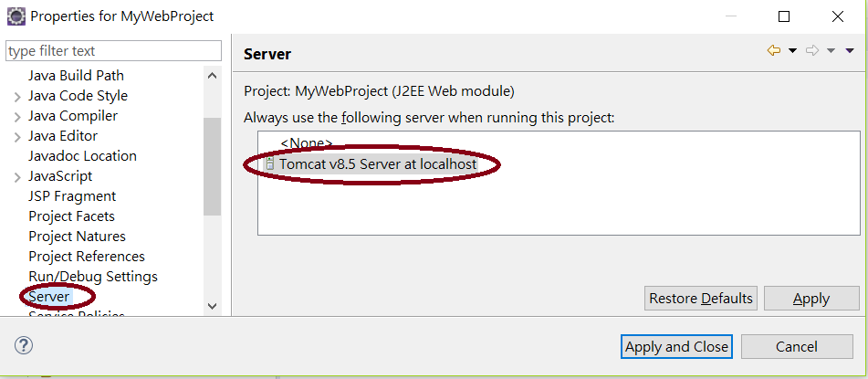This screenshot has height=379, width=868.
Task: Open back history dropdown arrow
Action: pos(792,51)
